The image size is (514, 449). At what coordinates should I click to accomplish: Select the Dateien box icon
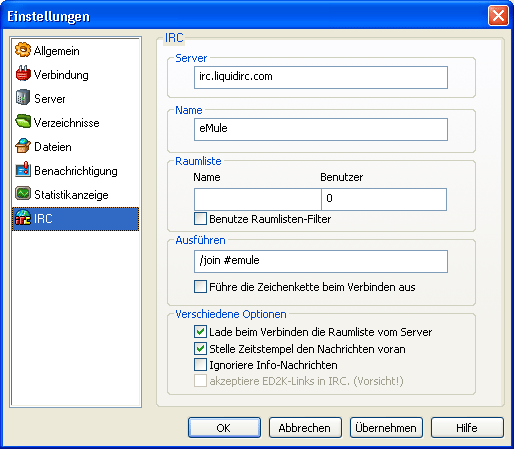pyautogui.click(x=23, y=146)
